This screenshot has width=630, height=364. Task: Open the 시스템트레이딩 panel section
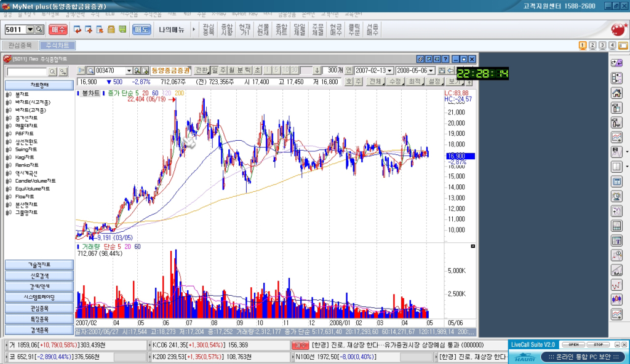39,298
